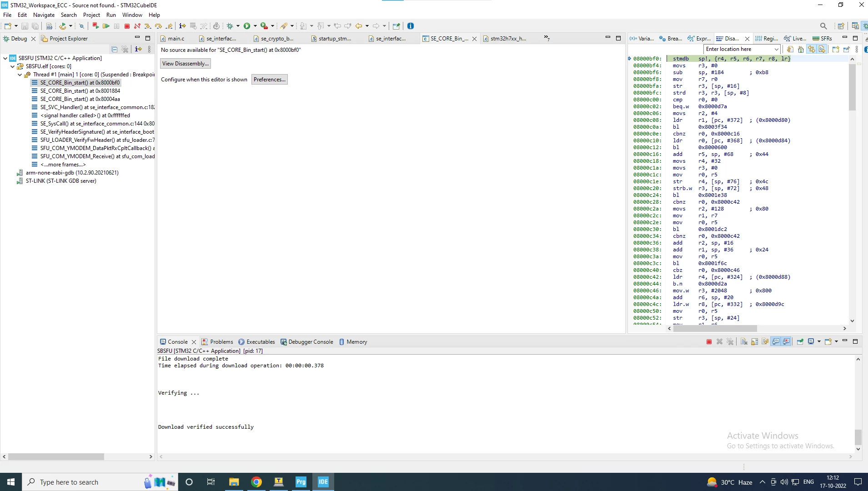Click the Resume debug button in toolbar
The image size is (868, 491).
[106, 26]
